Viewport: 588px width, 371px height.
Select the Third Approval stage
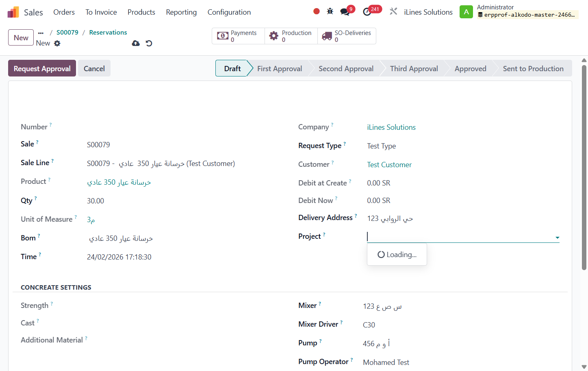pyautogui.click(x=414, y=68)
